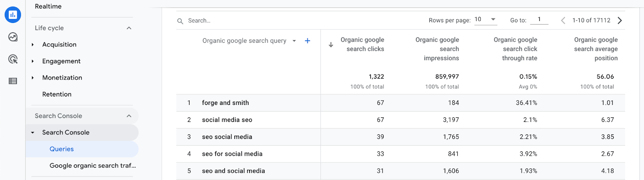Open the Rows per page dropdown
The image size is (644, 180).
485,19
